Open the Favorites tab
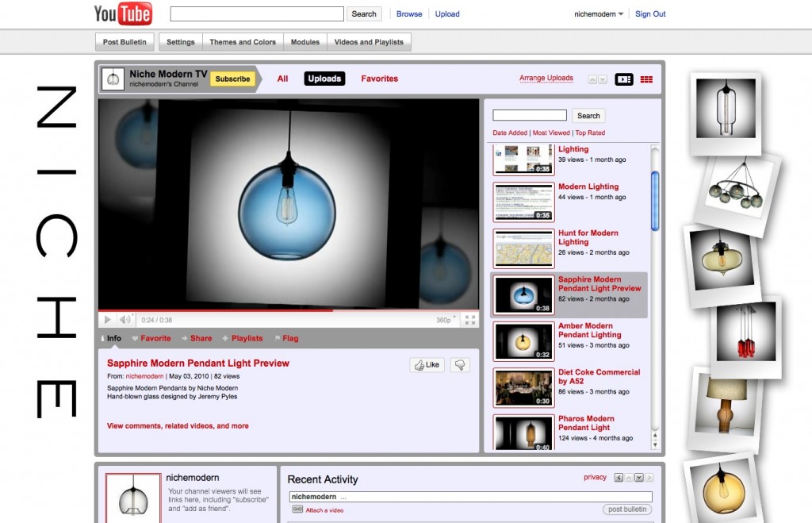Image resolution: width=812 pixels, height=523 pixels. (379, 79)
